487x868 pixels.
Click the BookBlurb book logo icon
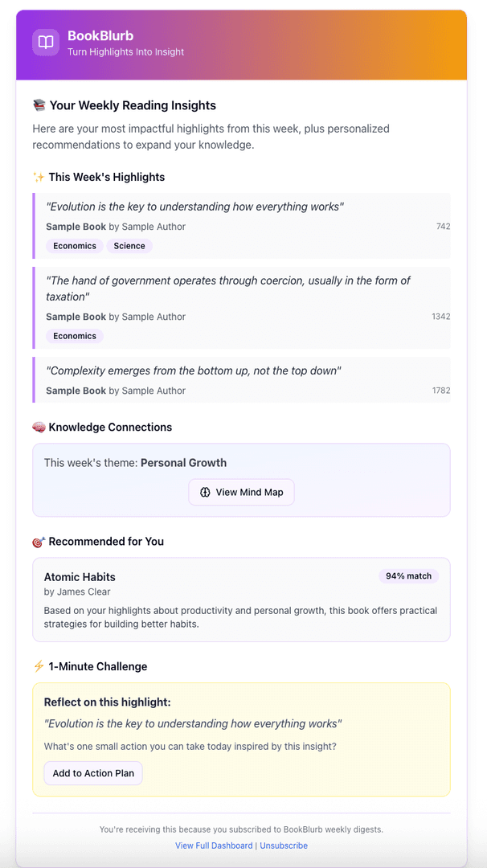(x=46, y=43)
